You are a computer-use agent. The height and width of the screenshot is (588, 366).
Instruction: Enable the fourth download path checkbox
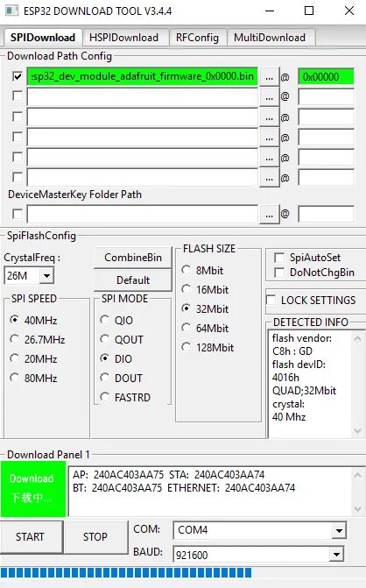(x=18, y=137)
